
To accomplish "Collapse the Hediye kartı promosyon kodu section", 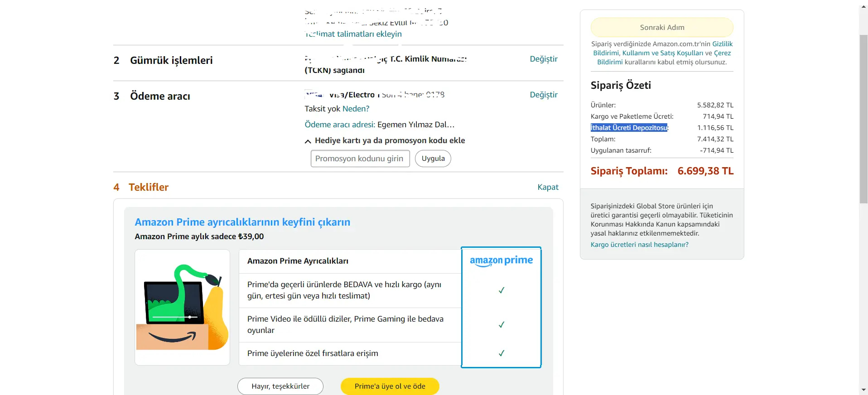I will (x=385, y=140).
